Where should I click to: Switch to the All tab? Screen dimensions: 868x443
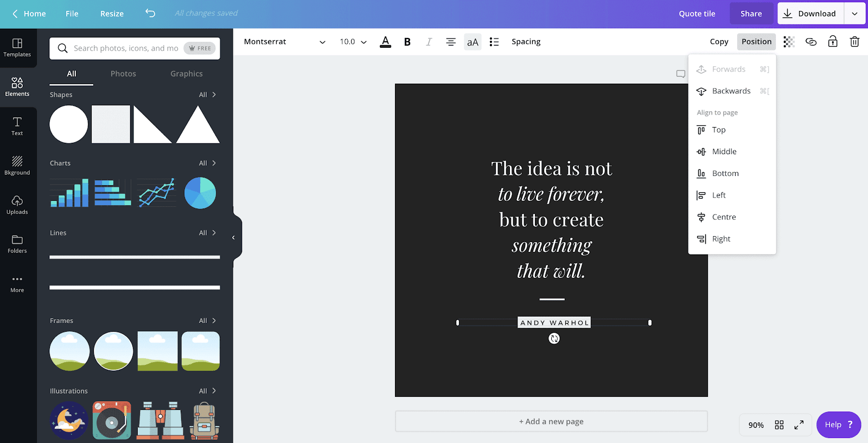click(x=72, y=74)
